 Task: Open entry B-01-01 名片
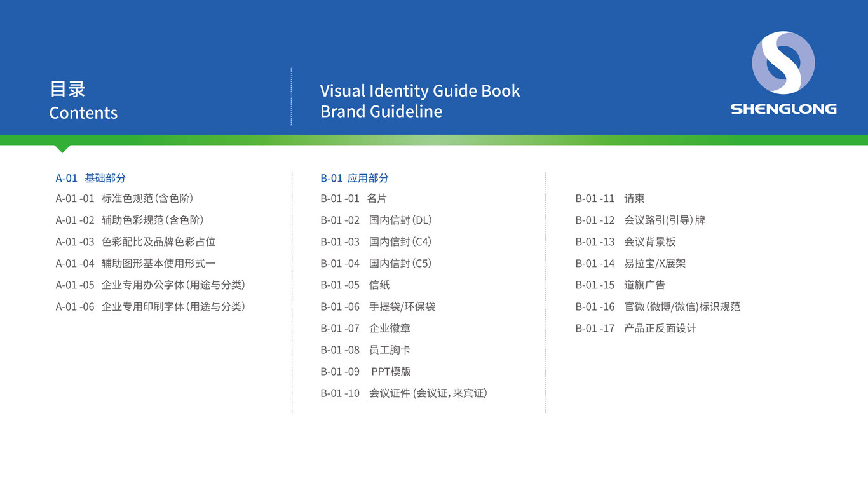click(x=353, y=198)
